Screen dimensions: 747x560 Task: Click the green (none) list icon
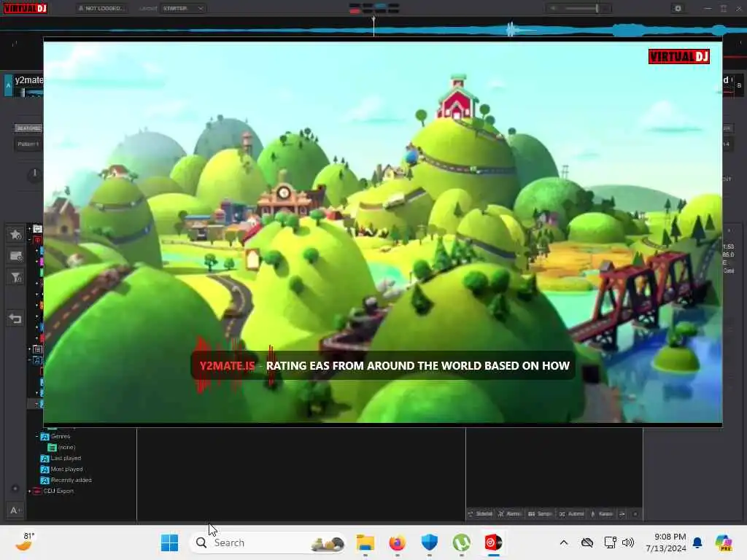click(52, 448)
